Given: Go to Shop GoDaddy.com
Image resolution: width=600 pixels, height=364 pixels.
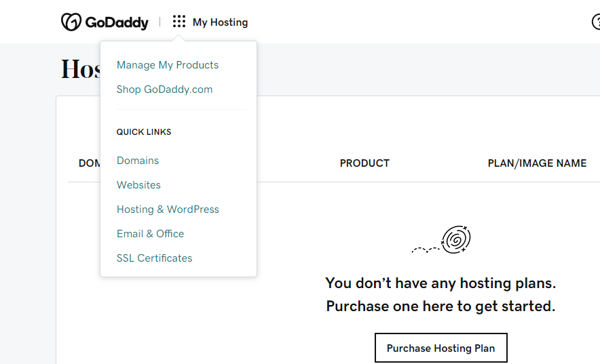Looking at the screenshot, I should tap(164, 89).
